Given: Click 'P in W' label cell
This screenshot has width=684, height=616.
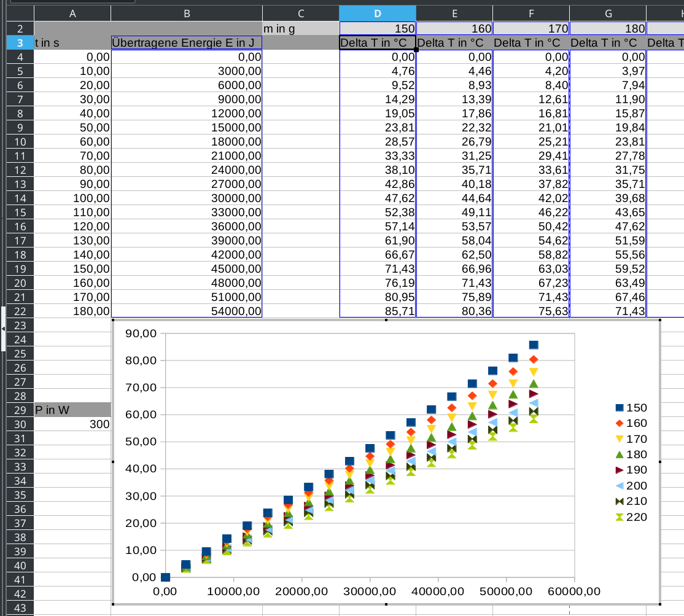Looking at the screenshot, I should tap(72, 410).
